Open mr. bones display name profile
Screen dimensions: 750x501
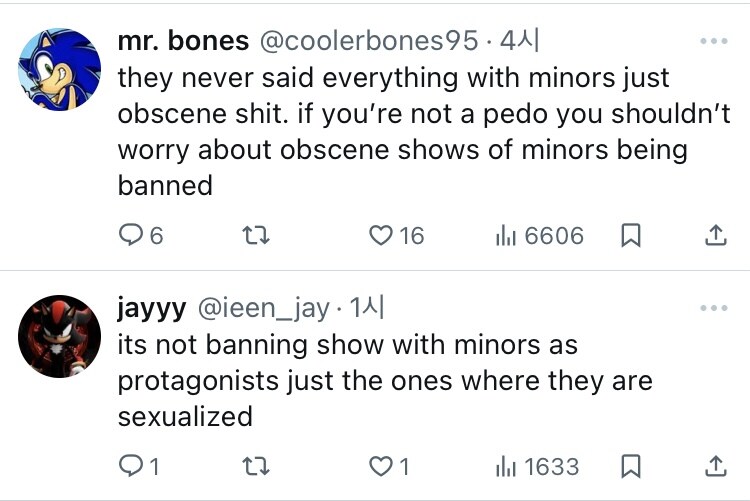[183, 42]
